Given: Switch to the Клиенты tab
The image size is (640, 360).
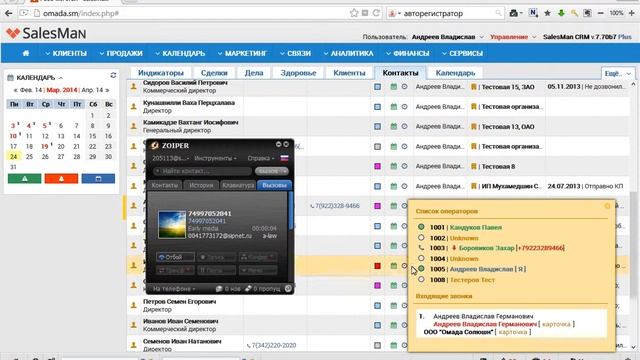Looking at the screenshot, I should pyautogui.click(x=349, y=73).
